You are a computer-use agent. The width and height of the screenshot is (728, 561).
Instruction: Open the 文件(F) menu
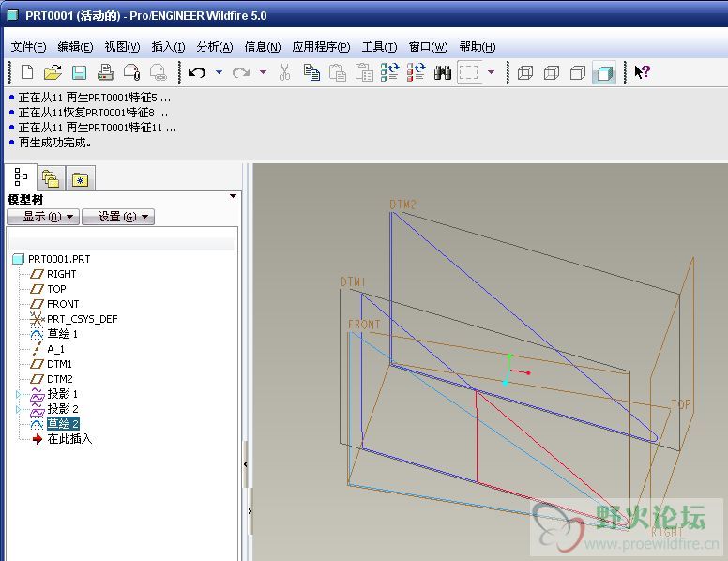click(x=29, y=47)
